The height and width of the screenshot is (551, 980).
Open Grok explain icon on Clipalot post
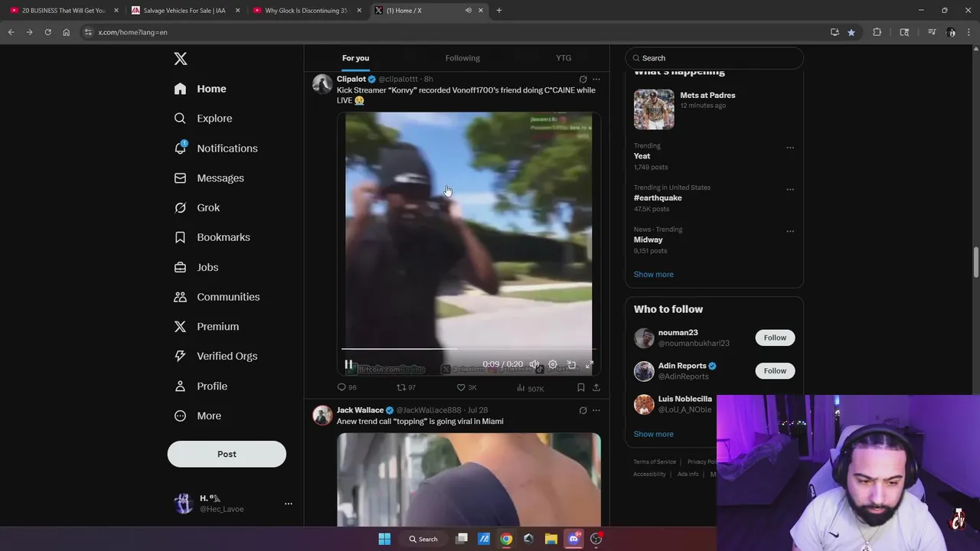[583, 79]
